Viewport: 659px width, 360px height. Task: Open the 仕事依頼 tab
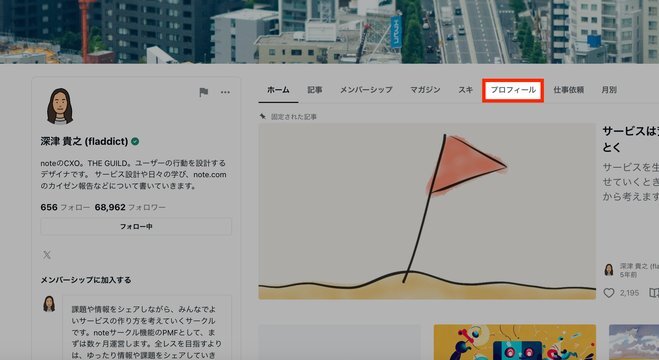pos(568,90)
